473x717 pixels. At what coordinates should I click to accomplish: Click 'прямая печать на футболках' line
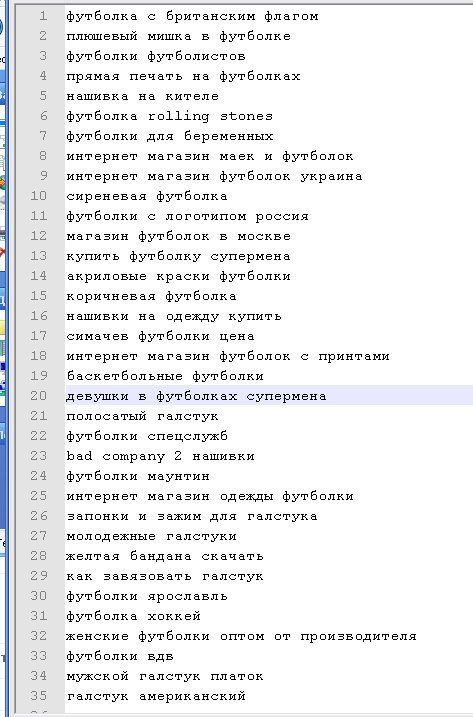click(183, 76)
